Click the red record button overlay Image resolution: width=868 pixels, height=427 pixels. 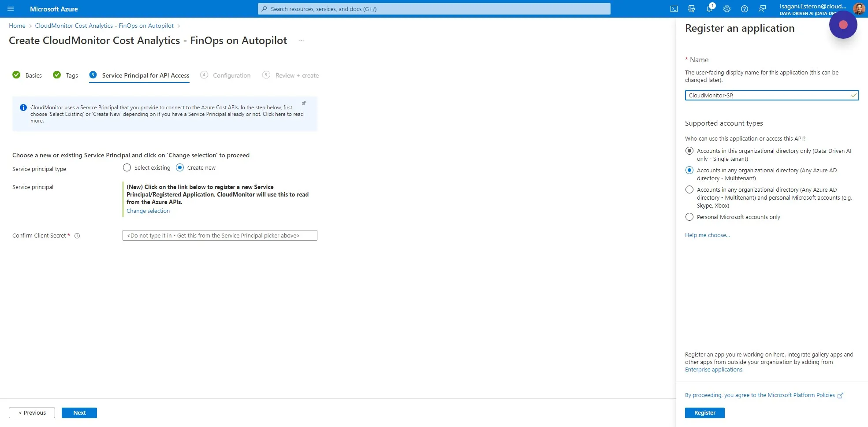click(843, 25)
